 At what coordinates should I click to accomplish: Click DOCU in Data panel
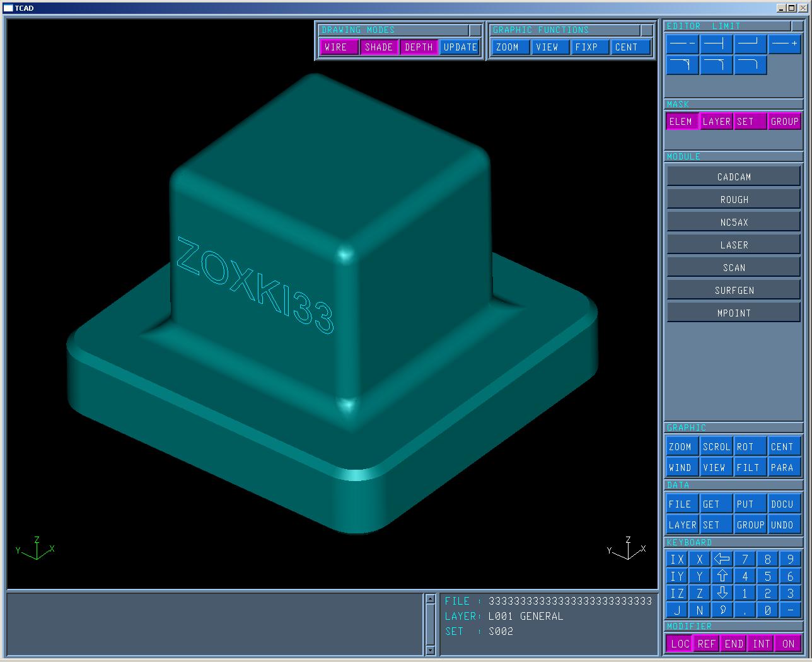pos(785,504)
